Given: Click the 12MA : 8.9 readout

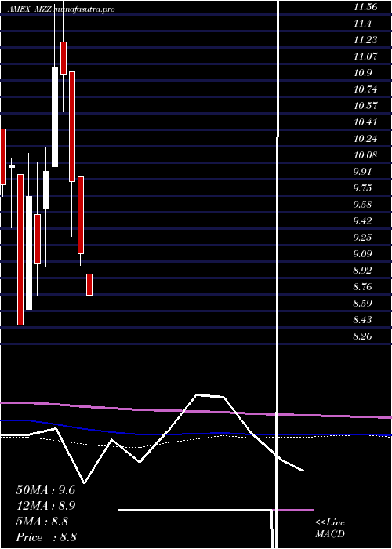Looking at the screenshot, I should [x=45, y=506].
